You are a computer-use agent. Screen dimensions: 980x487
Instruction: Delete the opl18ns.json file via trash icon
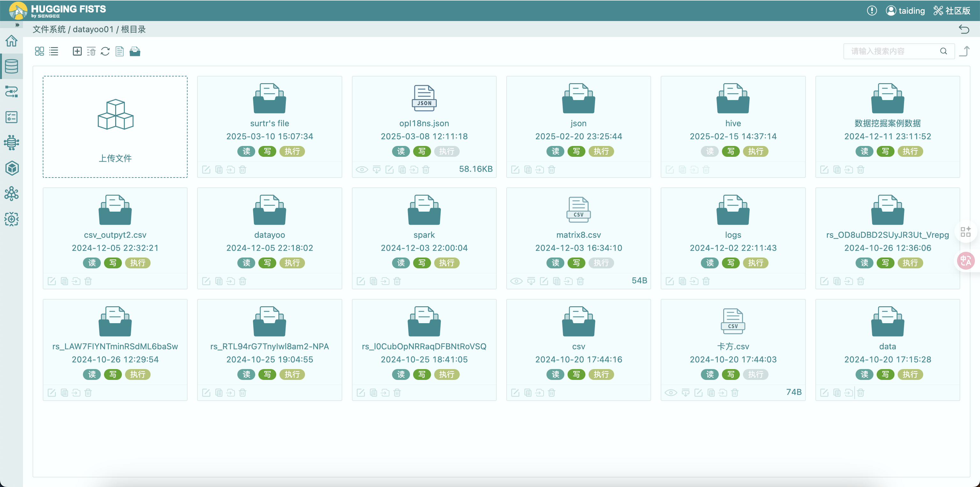[x=426, y=170]
